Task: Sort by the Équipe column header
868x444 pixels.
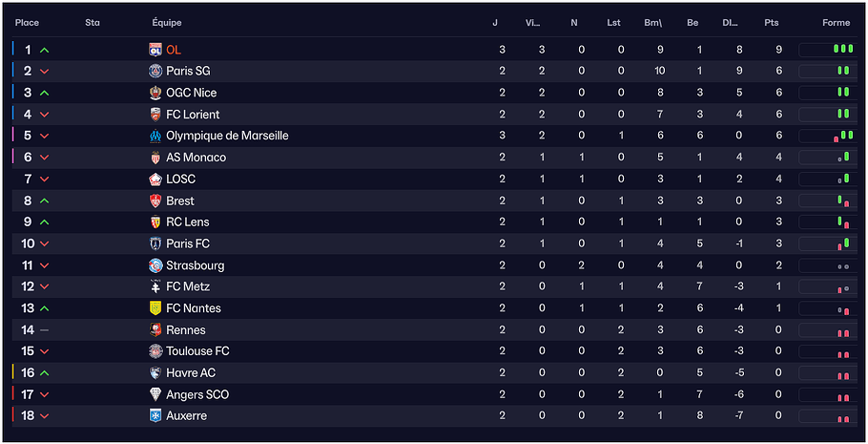Action: [167, 23]
